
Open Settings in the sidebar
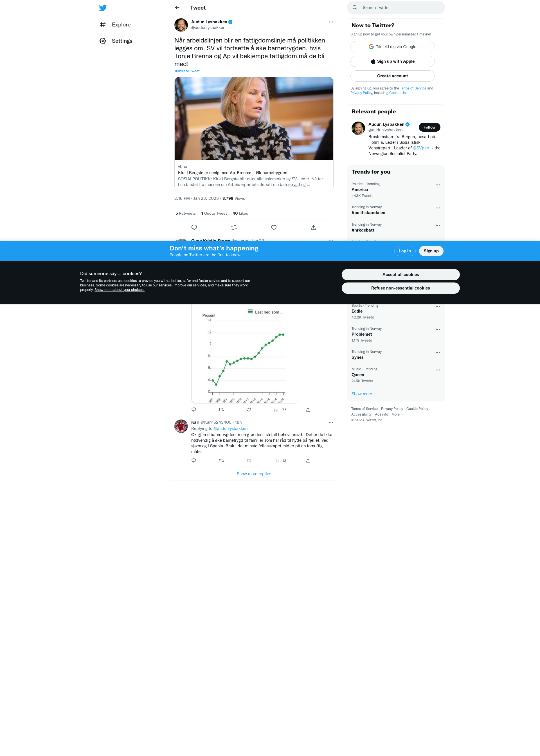(116, 41)
